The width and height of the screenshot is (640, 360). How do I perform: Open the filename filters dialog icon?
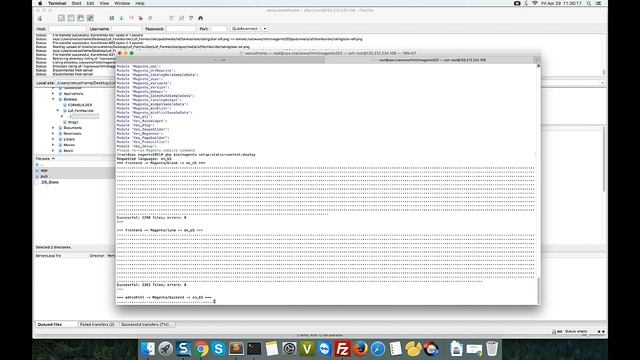click(172, 18)
